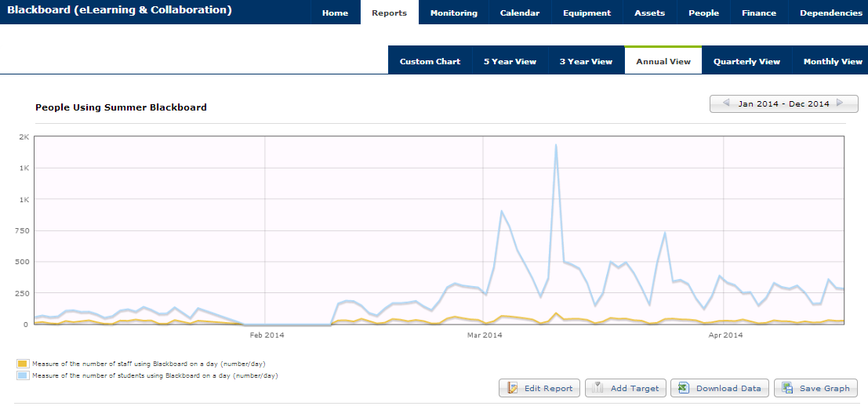The width and height of the screenshot is (868, 406).
Task: Click the 500 y-axis label
Action: (22, 262)
